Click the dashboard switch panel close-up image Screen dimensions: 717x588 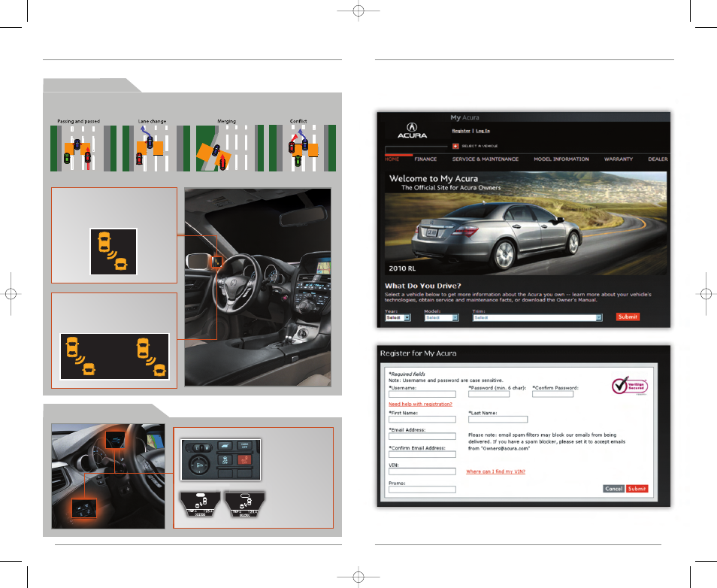221,460
